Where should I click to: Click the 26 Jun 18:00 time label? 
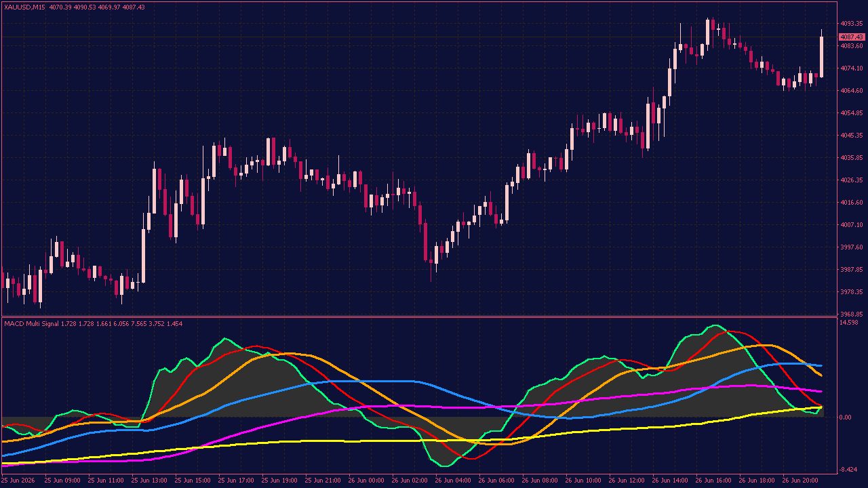756,480
